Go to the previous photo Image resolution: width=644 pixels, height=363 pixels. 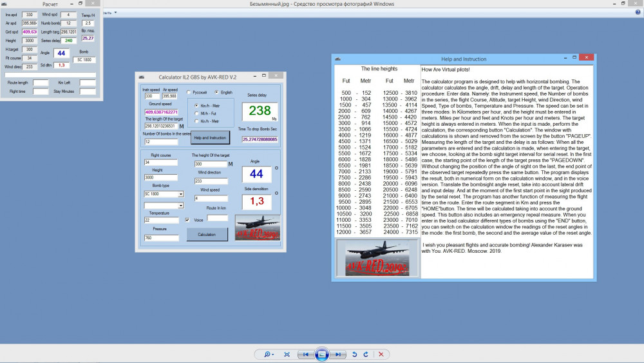(x=307, y=354)
